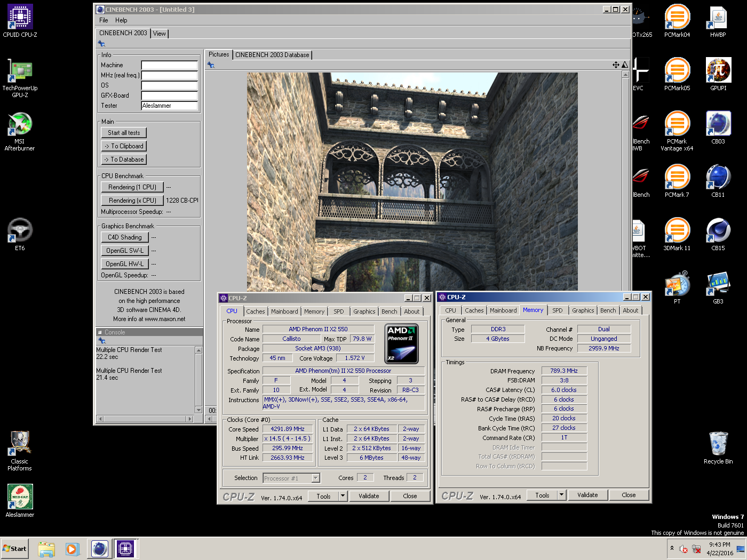This screenshot has width=747, height=560.
Task: Click the GFX-Board input field
Action: (x=170, y=95)
